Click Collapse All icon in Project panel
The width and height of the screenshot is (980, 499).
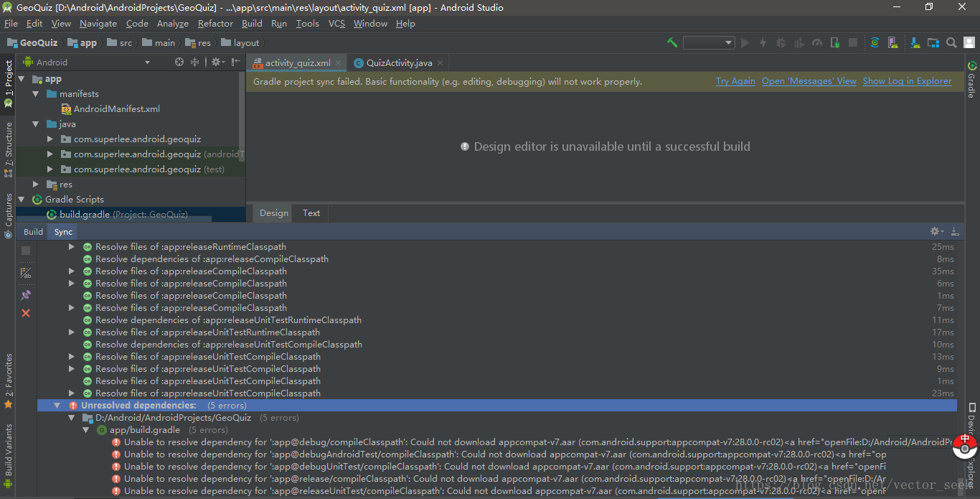pyautogui.click(x=194, y=62)
